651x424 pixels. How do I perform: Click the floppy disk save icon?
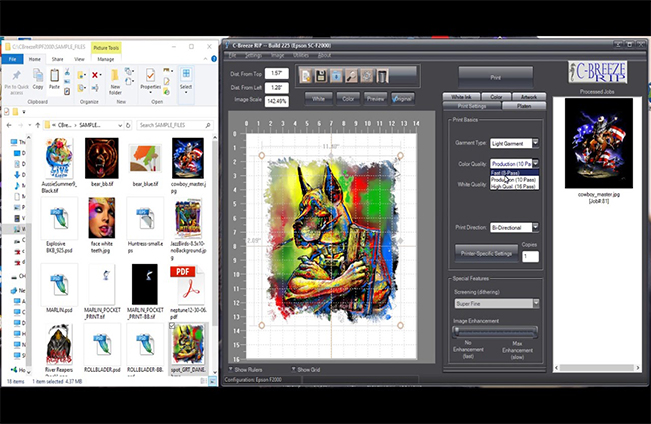pos(321,76)
